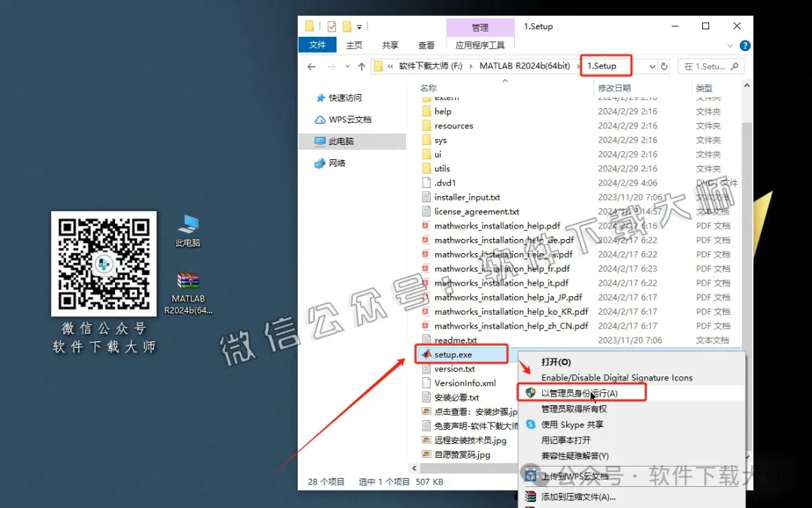
Task: Choose 打开(O) from context menu
Action: 556,362
